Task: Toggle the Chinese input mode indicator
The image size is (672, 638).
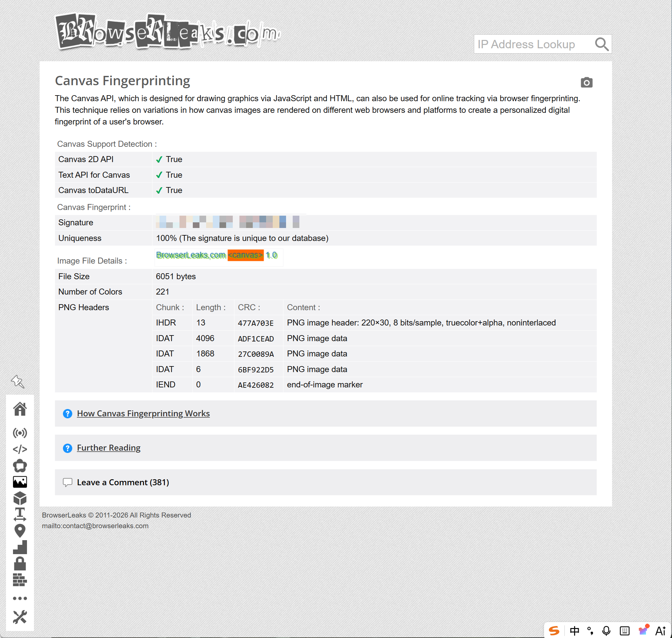Action: [x=574, y=631]
